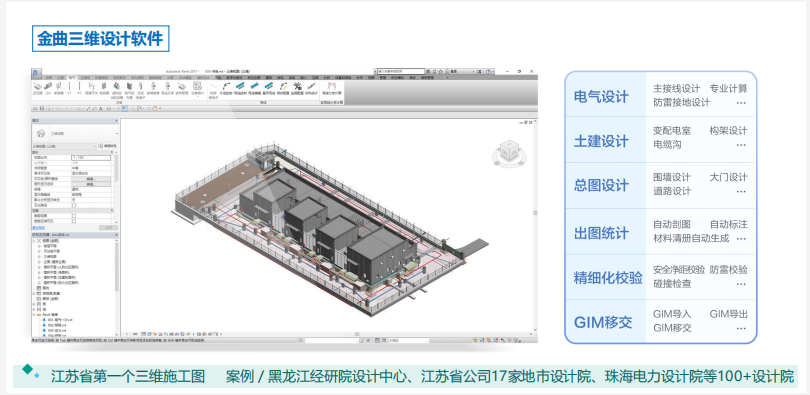The width and height of the screenshot is (810, 395).
Task: Toggle the 裁剪视图 checkbox in properties
Action: [74, 216]
